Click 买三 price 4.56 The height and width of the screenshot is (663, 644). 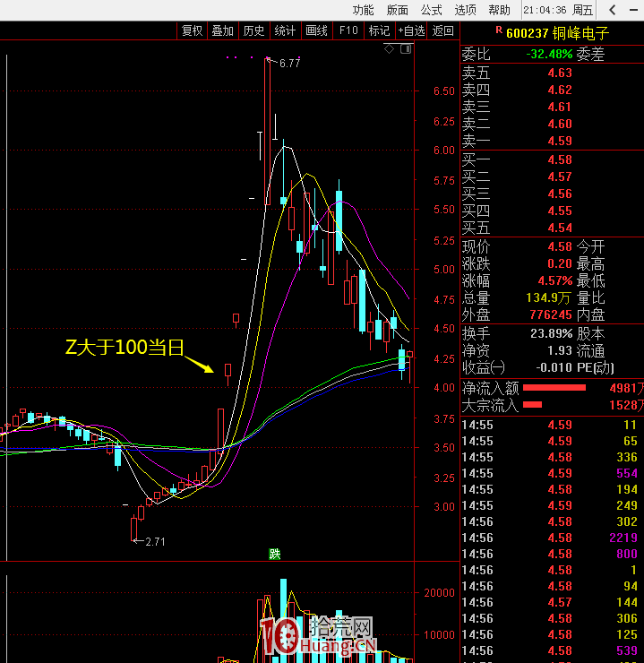[560, 194]
